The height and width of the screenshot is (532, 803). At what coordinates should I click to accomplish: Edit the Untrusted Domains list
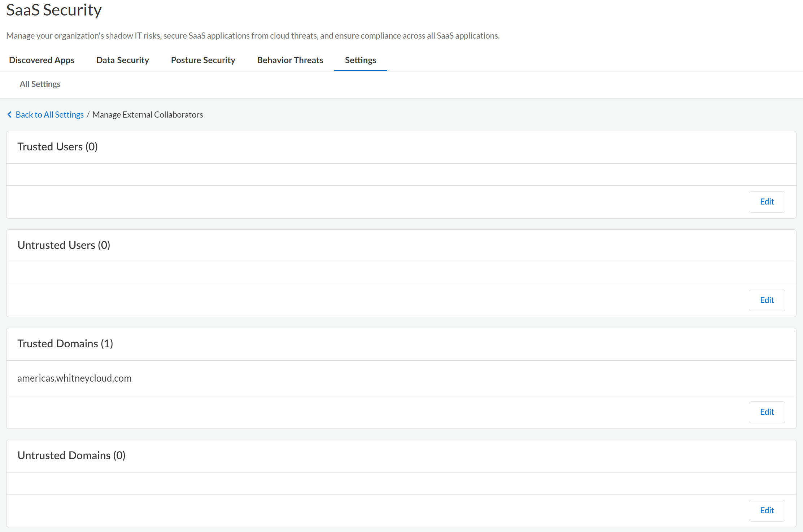click(x=767, y=510)
